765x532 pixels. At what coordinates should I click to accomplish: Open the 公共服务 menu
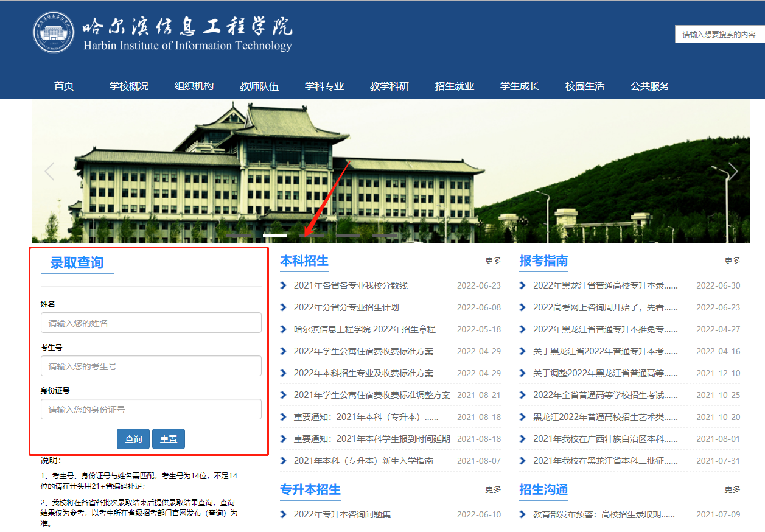click(650, 86)
